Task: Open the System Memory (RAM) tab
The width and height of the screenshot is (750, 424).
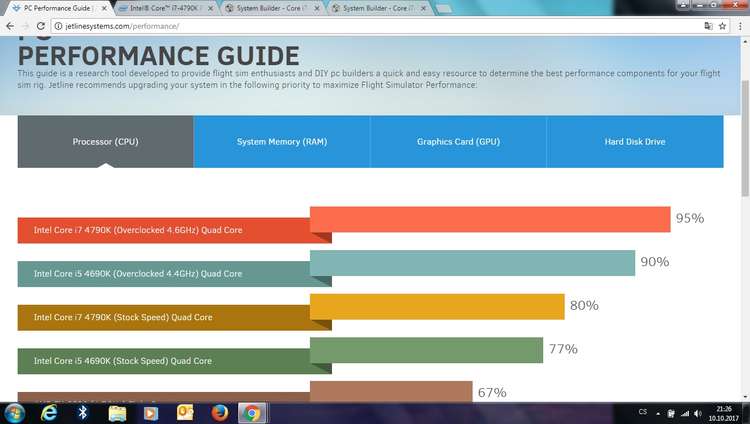Action: click(x=282, y=142)
